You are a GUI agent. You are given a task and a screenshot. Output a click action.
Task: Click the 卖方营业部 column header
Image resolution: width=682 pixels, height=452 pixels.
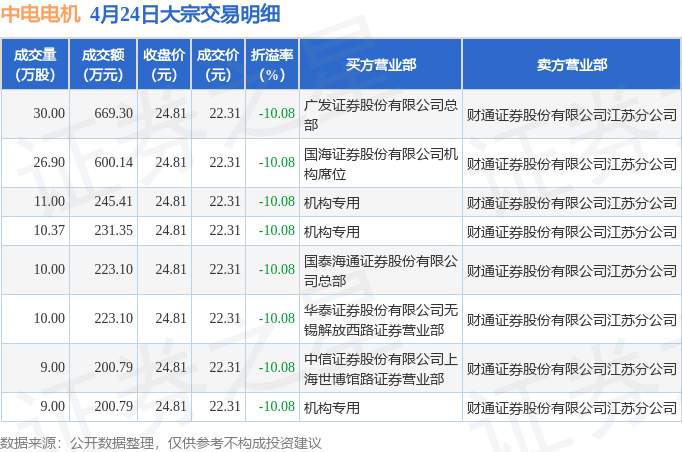pyautogui.click(x=572, y=64)
